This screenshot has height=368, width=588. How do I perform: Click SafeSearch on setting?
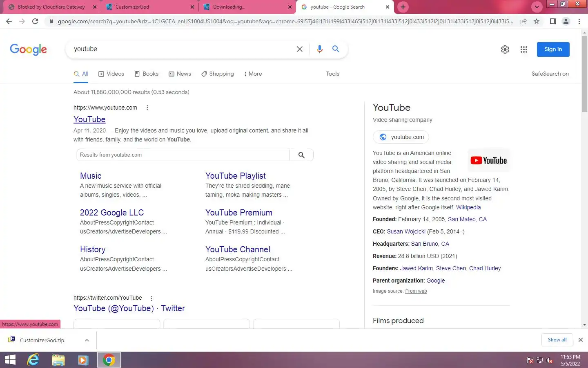click(x=550, y=74)
